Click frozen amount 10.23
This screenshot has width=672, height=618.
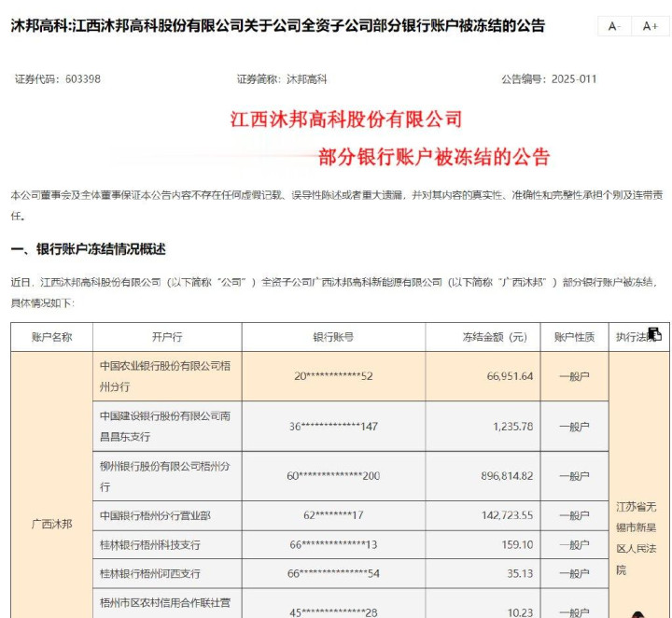(x=520, y=612)
